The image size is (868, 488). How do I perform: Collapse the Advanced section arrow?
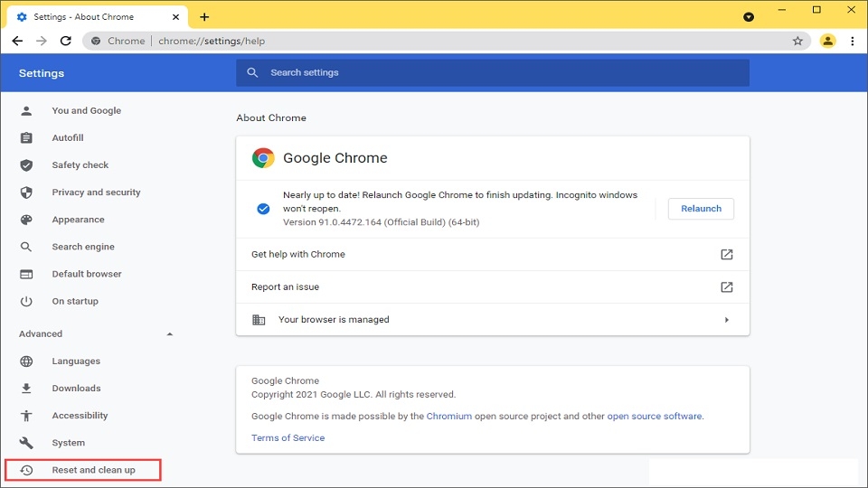(169, 334)
